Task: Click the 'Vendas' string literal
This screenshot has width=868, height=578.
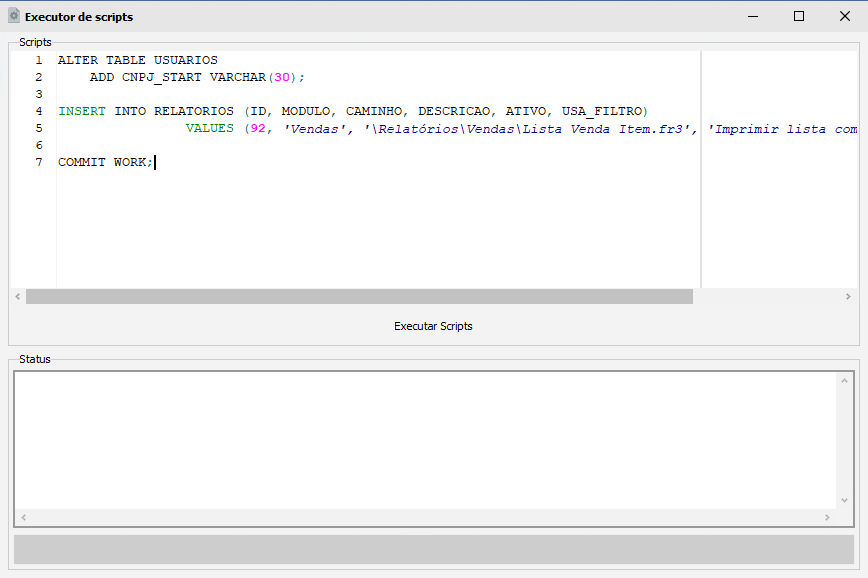Action: 315,128
